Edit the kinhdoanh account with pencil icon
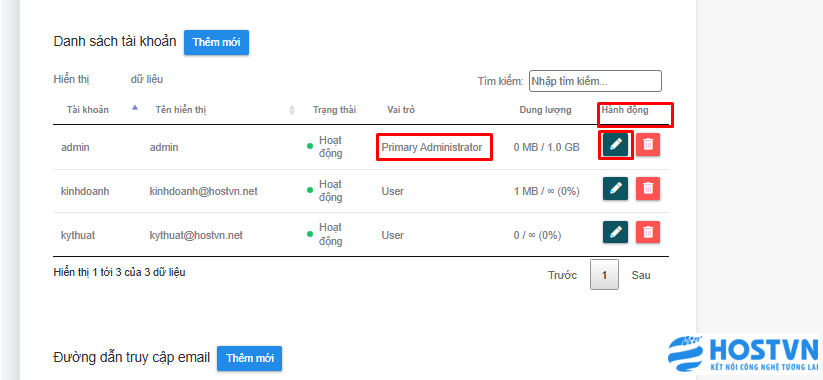Viewport: 823px width, 380px height. click(616, 188)
